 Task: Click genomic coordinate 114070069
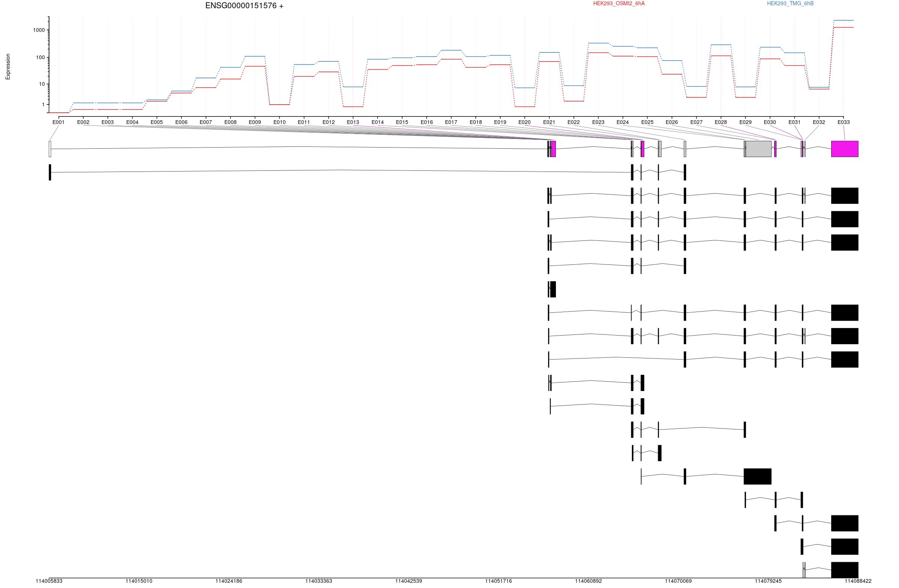[x=678, y=581]
